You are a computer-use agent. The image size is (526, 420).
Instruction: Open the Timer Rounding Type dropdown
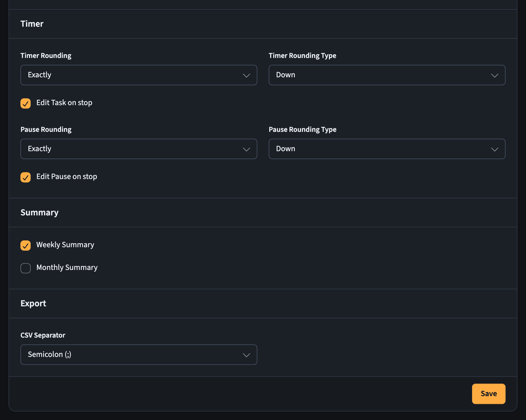click(387, 75)
